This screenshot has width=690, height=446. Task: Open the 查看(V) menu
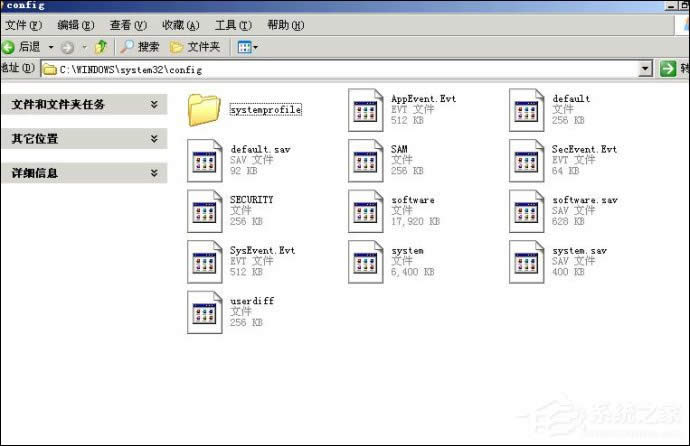128,25
